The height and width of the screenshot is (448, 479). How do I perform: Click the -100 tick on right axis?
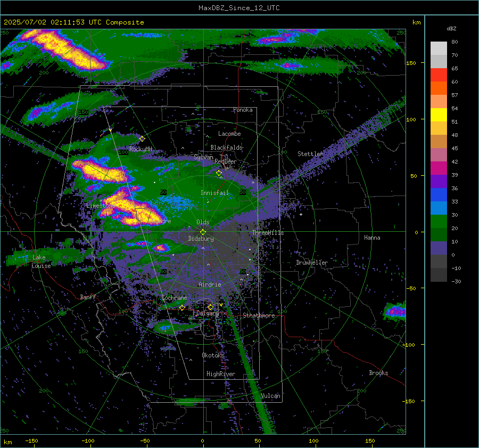(x=410, y=345)
